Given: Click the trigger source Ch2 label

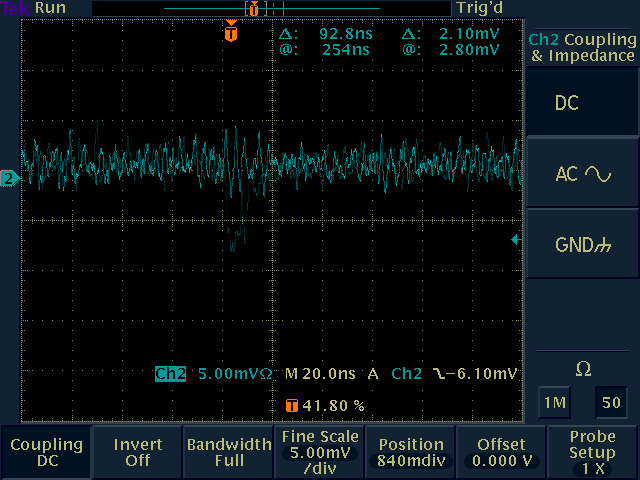Looking at the screenshot, I should pyautogui.click(x=406, y=373).
